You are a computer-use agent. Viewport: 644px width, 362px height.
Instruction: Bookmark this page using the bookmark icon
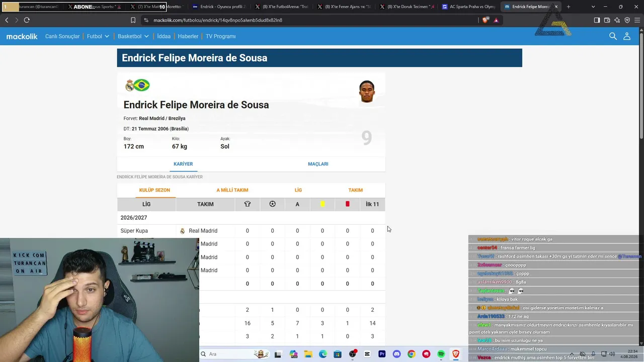coord(133,20)
